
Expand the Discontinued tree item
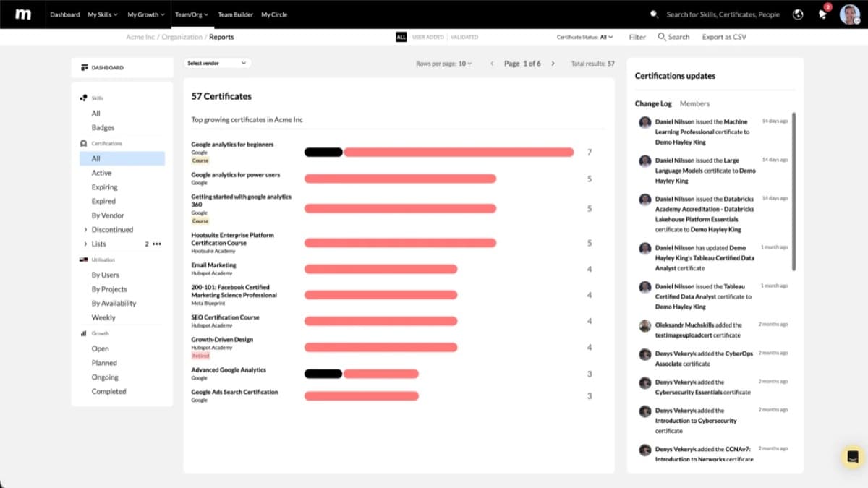click(x=85, y=230)
